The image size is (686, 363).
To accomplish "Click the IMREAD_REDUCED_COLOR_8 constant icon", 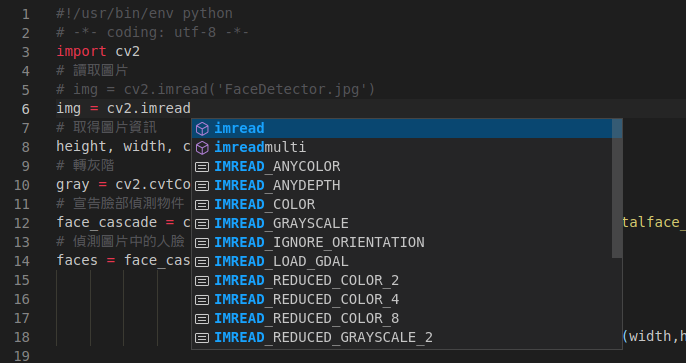I will [x=202, y=319].
